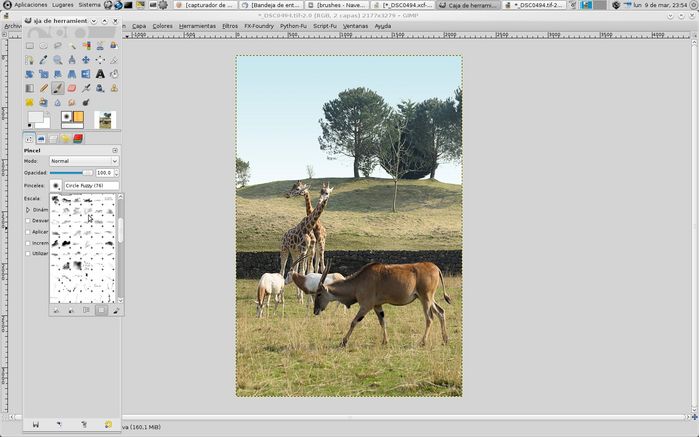Open the Colores menu
This screenshot has width=699, height=437.
pos(162,26)
